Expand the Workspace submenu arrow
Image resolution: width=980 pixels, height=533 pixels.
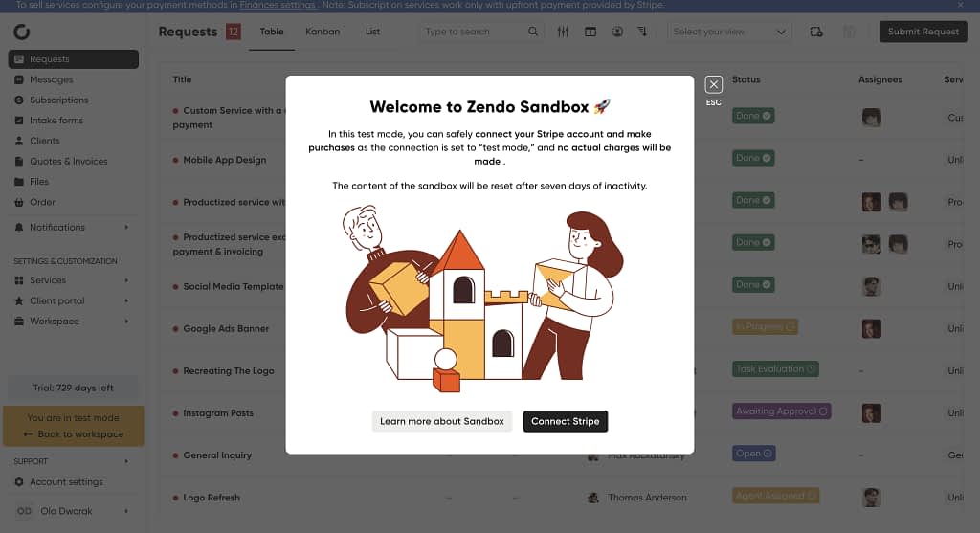(x=126, y=322)
